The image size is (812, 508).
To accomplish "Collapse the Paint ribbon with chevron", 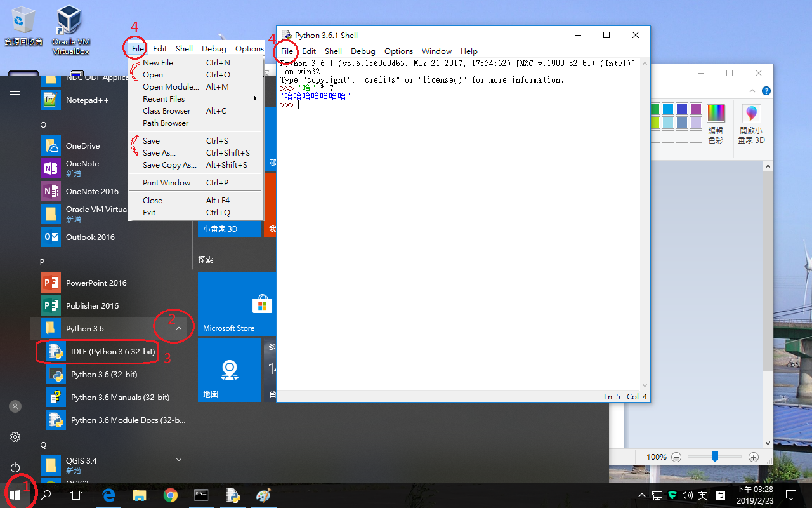I will pos(753,91).
